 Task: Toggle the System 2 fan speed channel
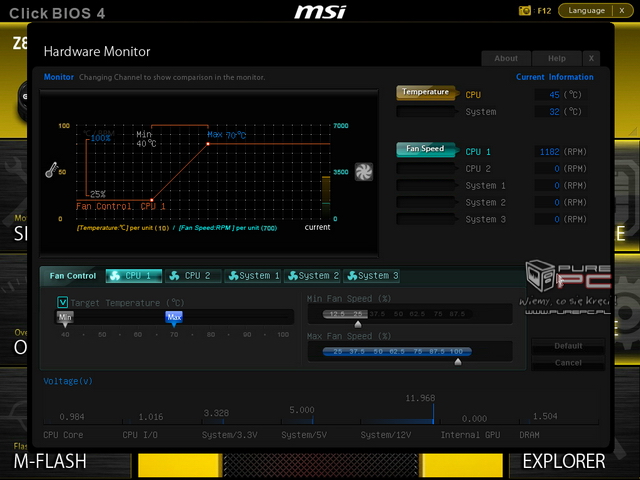tap(426, 202)
